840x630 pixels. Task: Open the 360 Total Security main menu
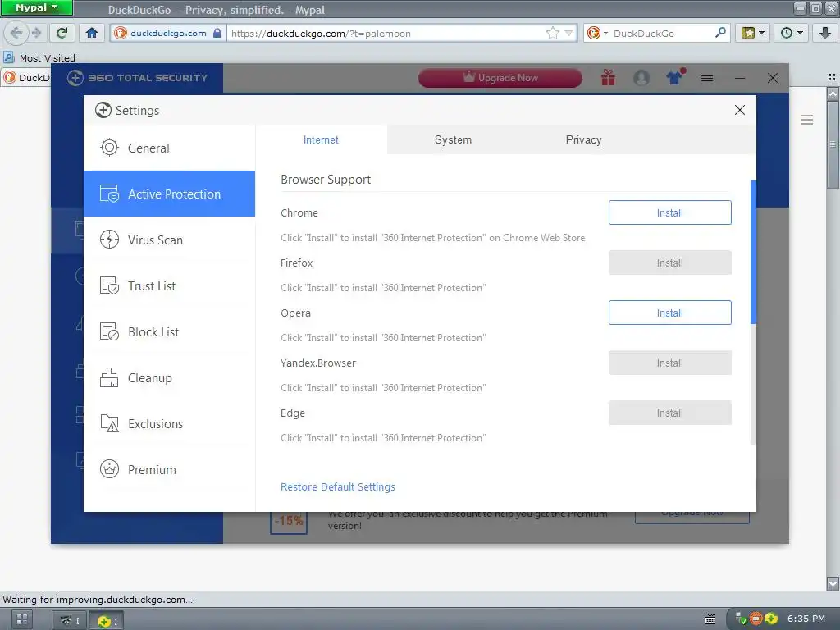point(707,78)
